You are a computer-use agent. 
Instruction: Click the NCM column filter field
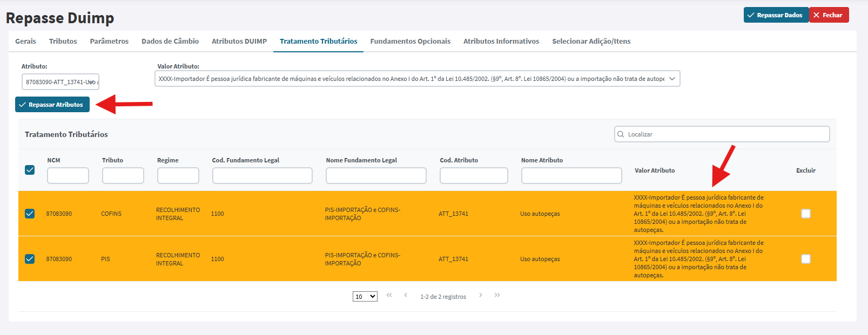point(68,175)
